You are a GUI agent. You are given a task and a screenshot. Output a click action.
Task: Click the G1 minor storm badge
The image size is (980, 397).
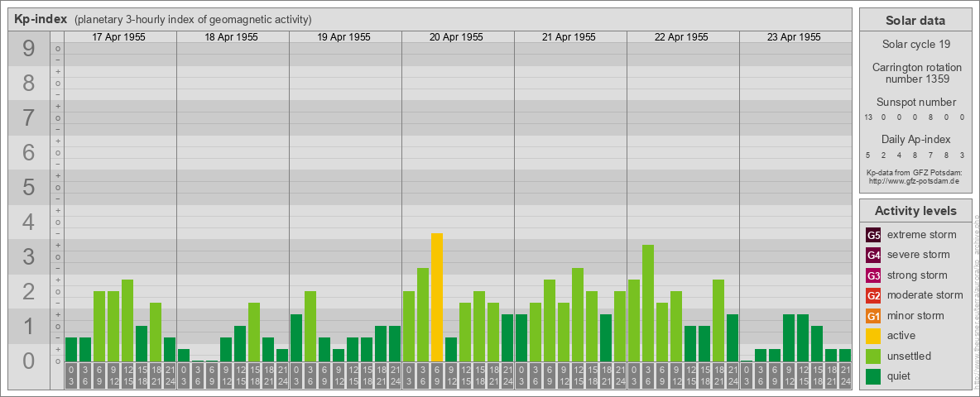(x=873, y=316)
